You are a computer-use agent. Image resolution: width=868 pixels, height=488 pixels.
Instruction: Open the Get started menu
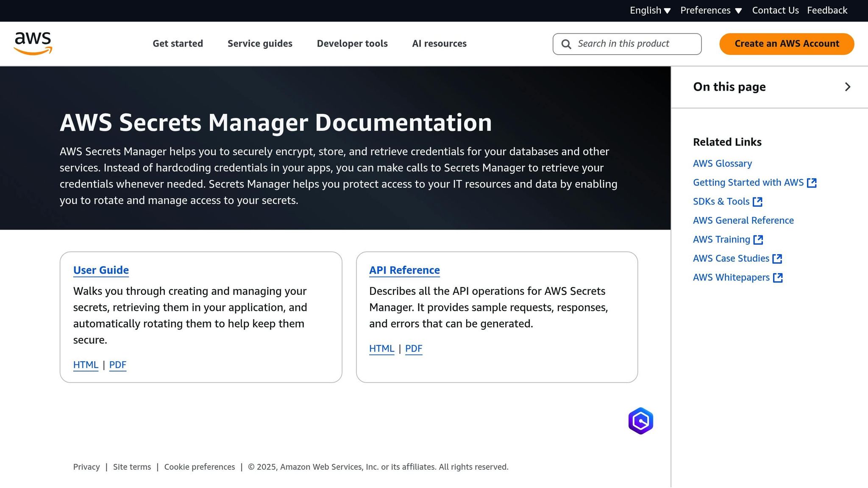(178, 44)
